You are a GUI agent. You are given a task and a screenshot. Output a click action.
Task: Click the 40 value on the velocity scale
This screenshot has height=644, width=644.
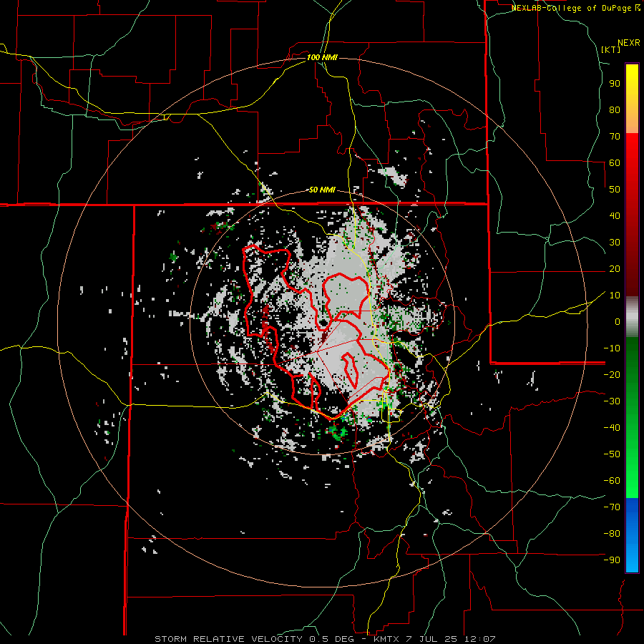[615, 216]
